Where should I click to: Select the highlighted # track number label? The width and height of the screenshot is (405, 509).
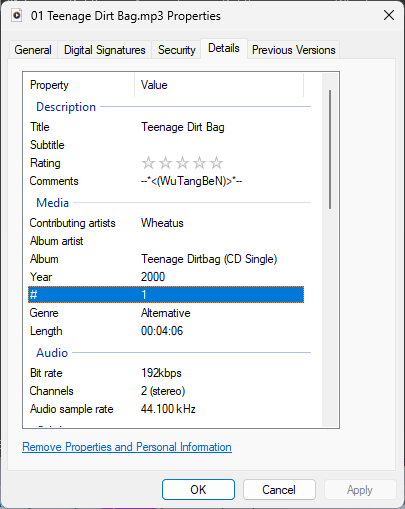(x=33, y=295)
